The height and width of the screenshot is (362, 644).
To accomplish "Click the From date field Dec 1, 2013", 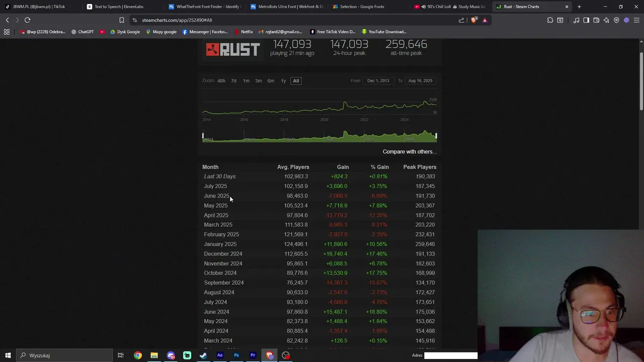I will tap(378, 80).
